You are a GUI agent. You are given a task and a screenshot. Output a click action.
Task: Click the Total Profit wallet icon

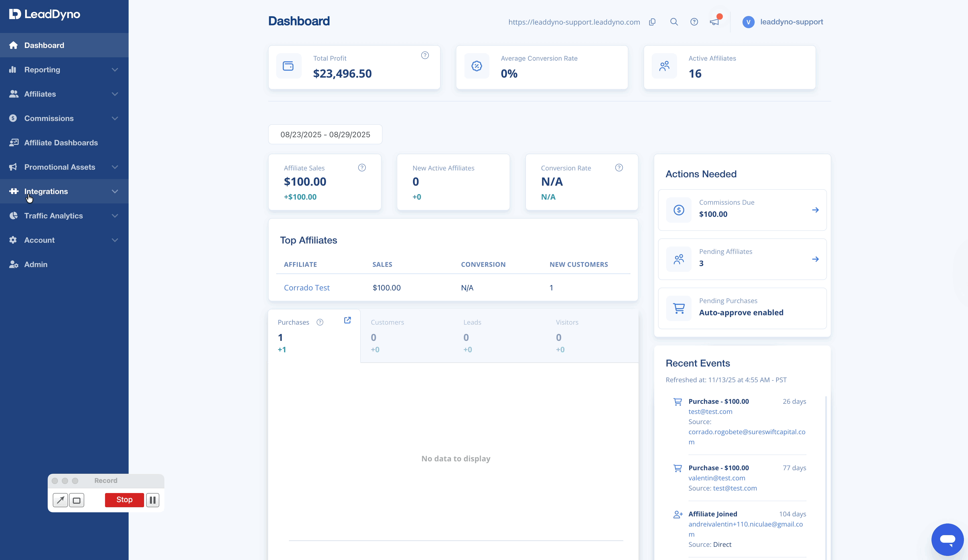[288, 66]
